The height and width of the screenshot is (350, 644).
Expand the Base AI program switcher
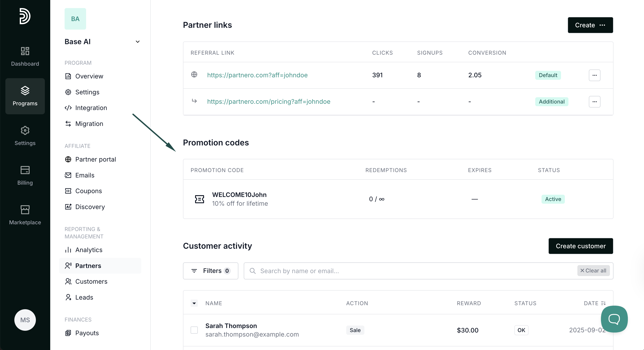click(137, 42)
